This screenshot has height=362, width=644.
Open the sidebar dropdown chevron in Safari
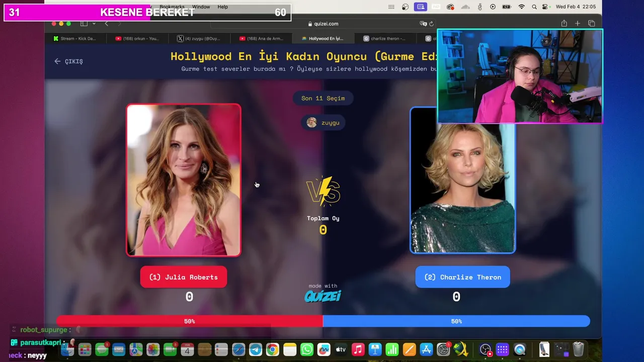point(94,24)
